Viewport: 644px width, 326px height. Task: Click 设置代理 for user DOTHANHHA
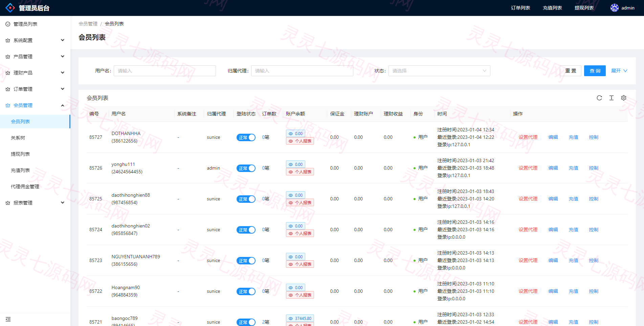[x=528, y=137]
